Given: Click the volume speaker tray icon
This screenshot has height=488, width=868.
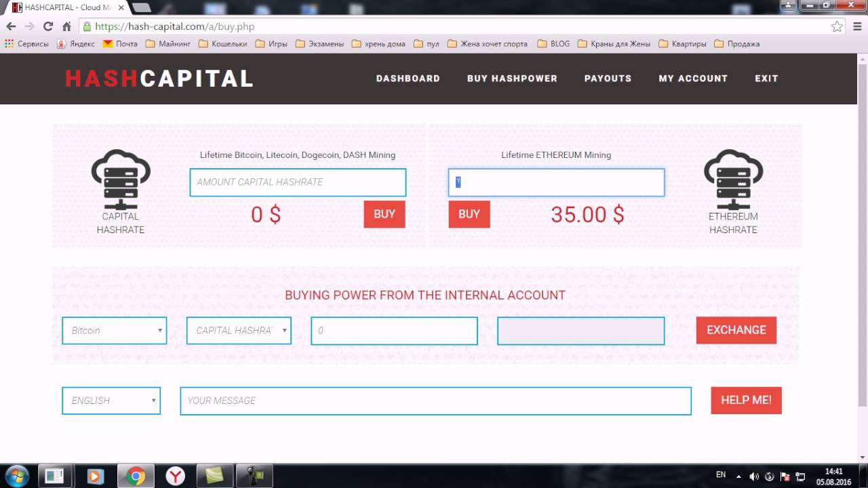Looking at the screenshot, I should 753,476.
